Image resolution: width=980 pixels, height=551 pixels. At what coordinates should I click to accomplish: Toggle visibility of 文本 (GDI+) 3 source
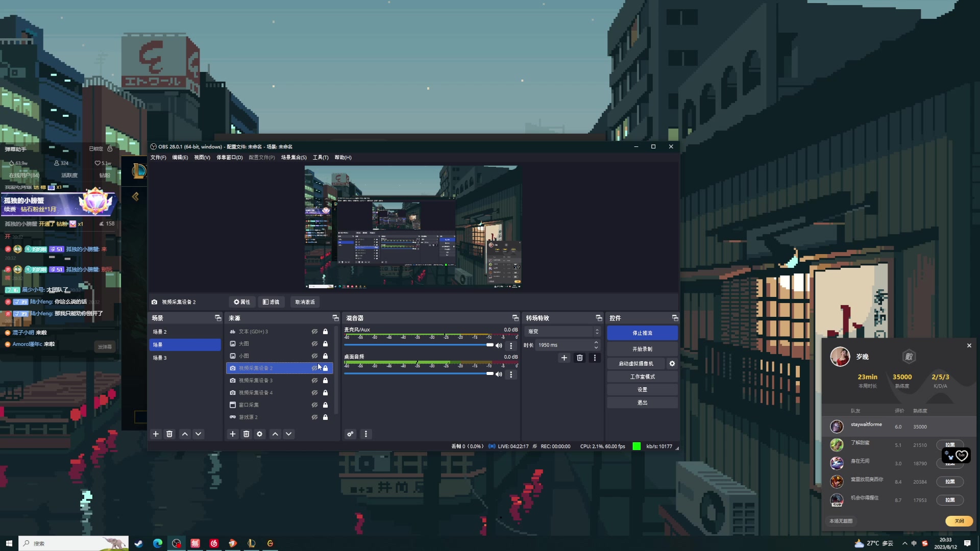[314, 332]
